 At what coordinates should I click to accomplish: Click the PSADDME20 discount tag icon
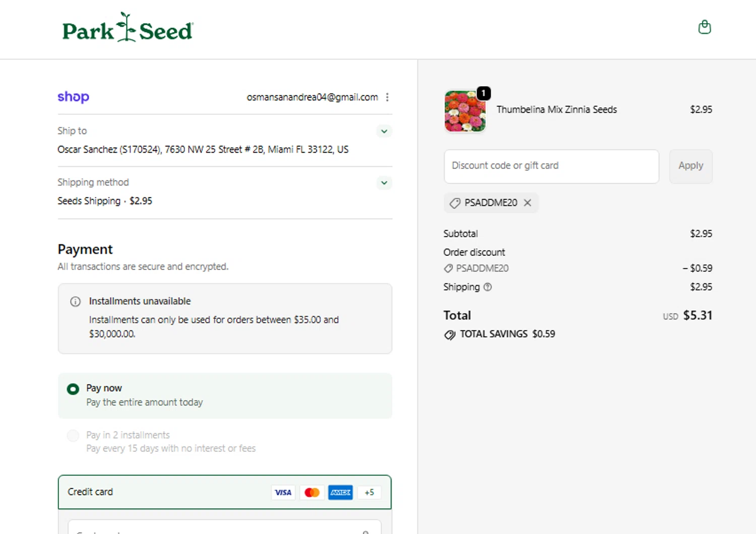(455, 203)
